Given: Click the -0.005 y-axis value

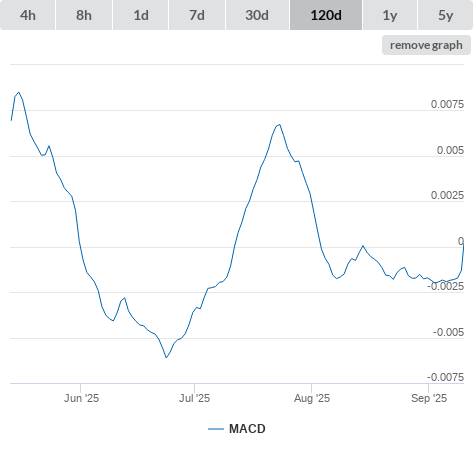Looking at the screenshot, I should coord(448,332).
